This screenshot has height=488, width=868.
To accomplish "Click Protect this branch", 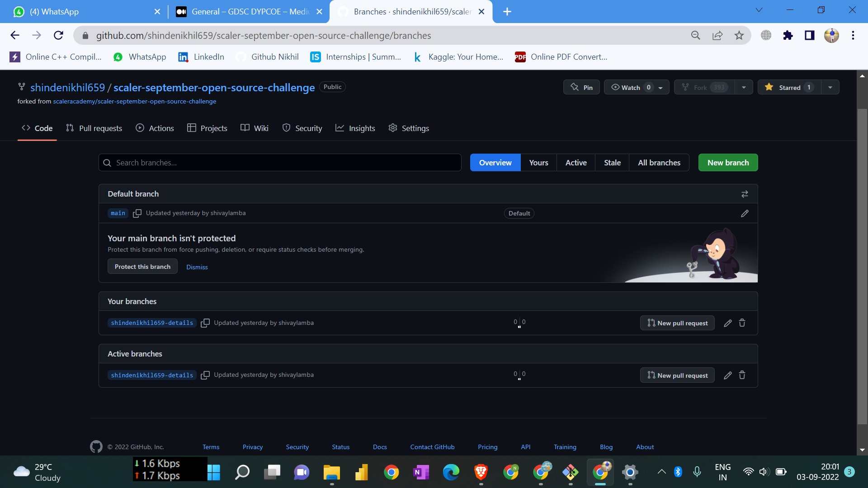I will [142, 266].
